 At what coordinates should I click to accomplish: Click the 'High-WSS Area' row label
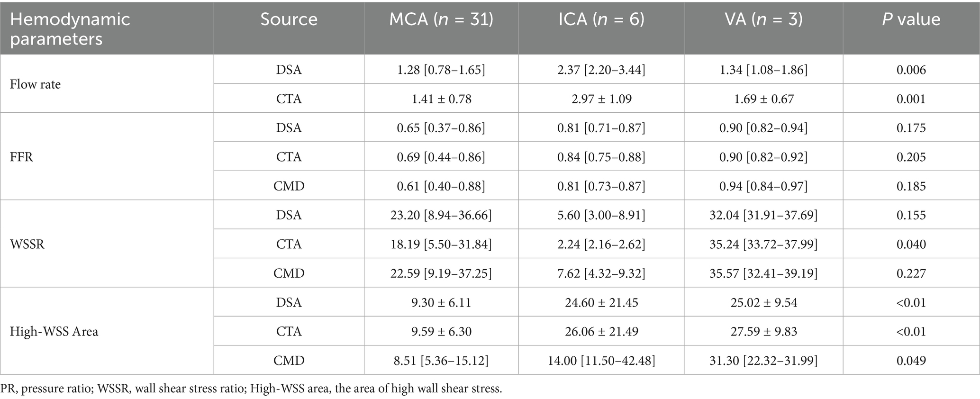pos(54,331)
